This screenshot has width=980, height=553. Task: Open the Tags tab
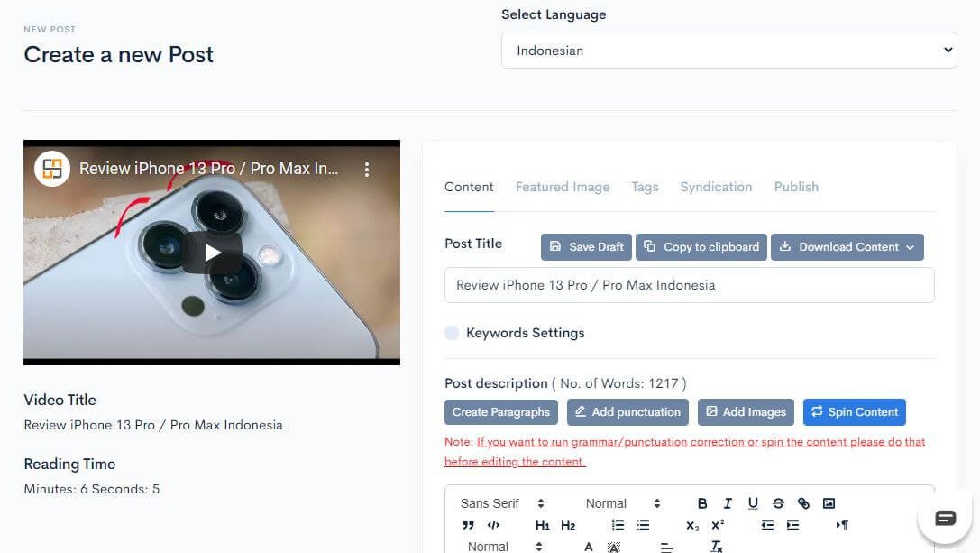point(645,187)
